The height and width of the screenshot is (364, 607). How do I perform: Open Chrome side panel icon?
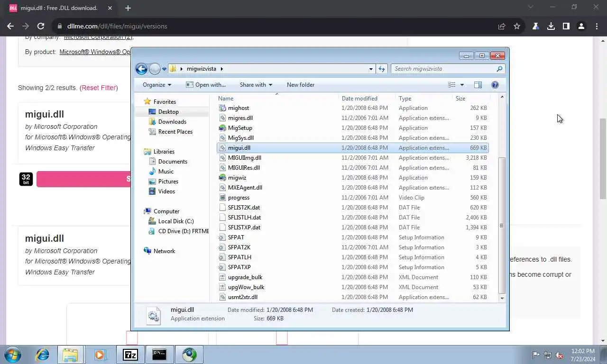(x=566, y=26)
